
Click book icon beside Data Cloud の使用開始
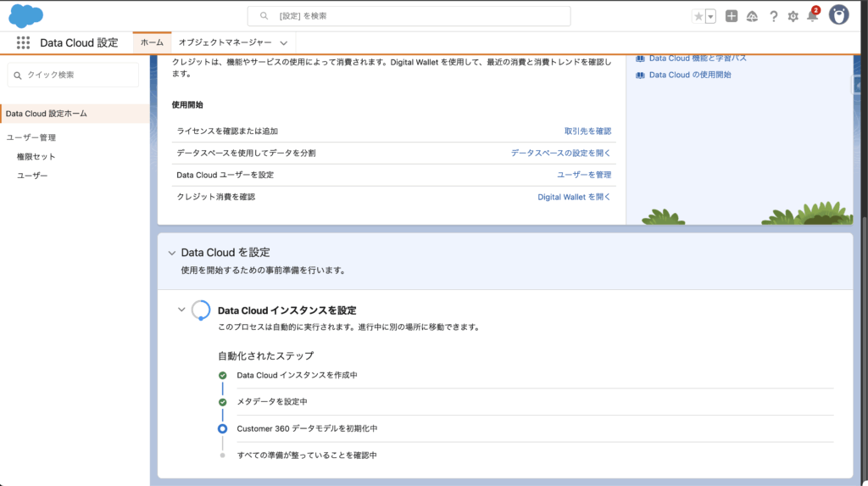point(640,75)
